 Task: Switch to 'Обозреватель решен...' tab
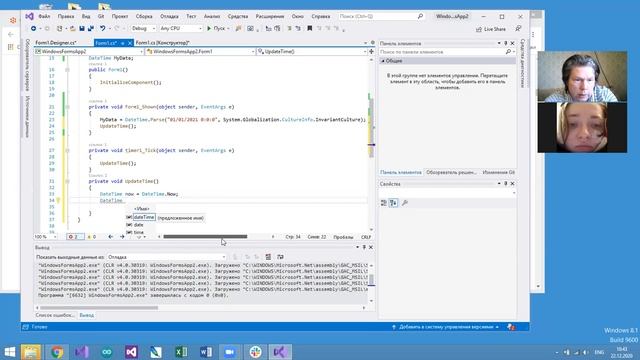tap(451, 172)
